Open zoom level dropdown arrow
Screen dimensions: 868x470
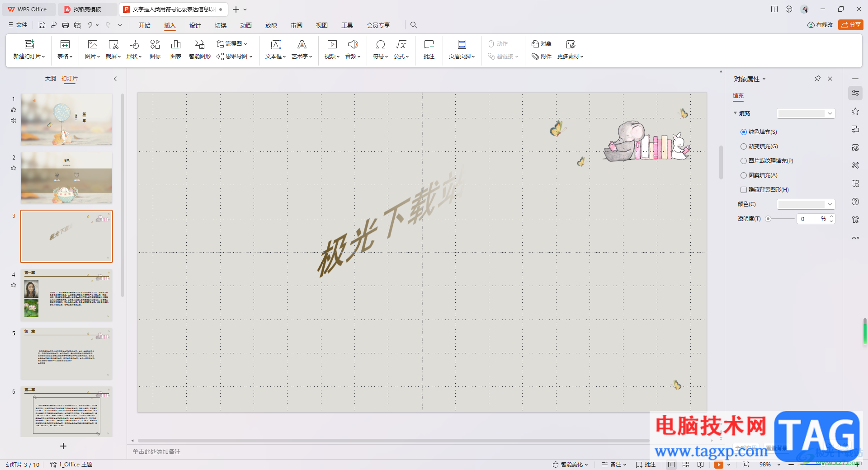click(779, 465)
